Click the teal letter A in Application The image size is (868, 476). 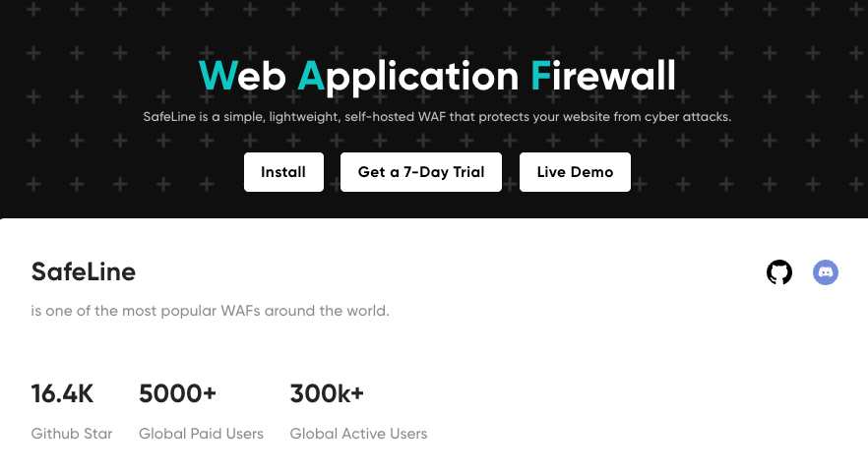311,77
